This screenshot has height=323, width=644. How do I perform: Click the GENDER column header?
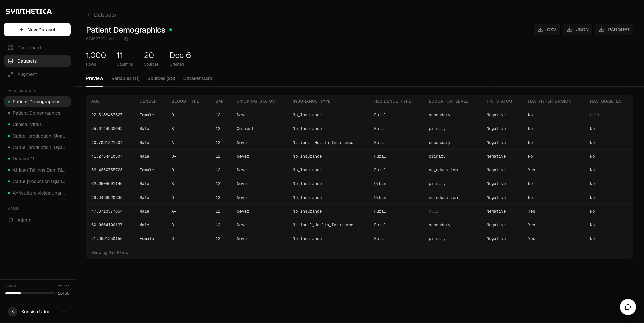pyautogui.click(x=148, y=101)
